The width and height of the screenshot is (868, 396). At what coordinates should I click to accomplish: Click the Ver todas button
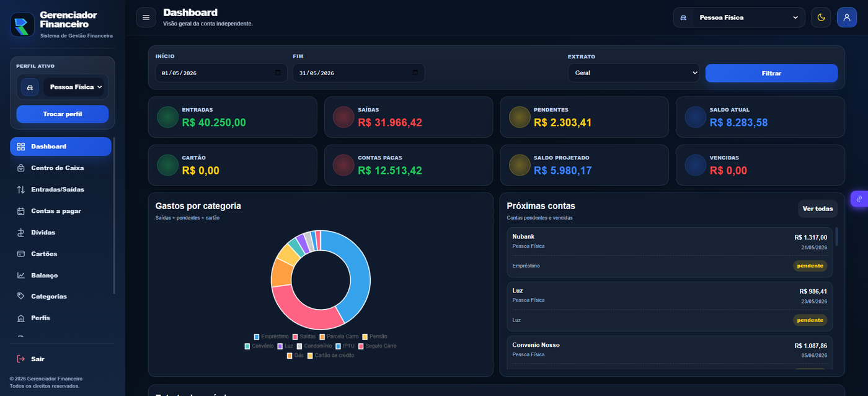coord(818,209)
